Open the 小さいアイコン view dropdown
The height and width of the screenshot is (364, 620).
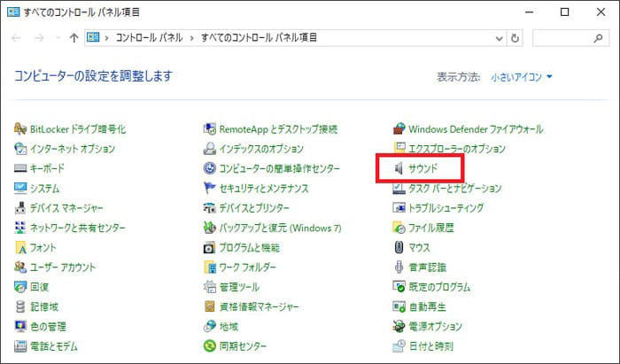(x=521, y=77)
